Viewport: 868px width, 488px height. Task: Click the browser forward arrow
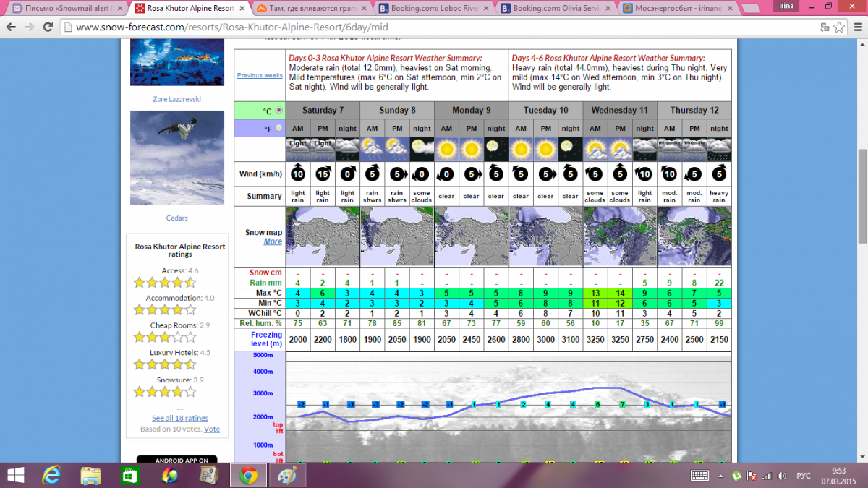[30, 27]
